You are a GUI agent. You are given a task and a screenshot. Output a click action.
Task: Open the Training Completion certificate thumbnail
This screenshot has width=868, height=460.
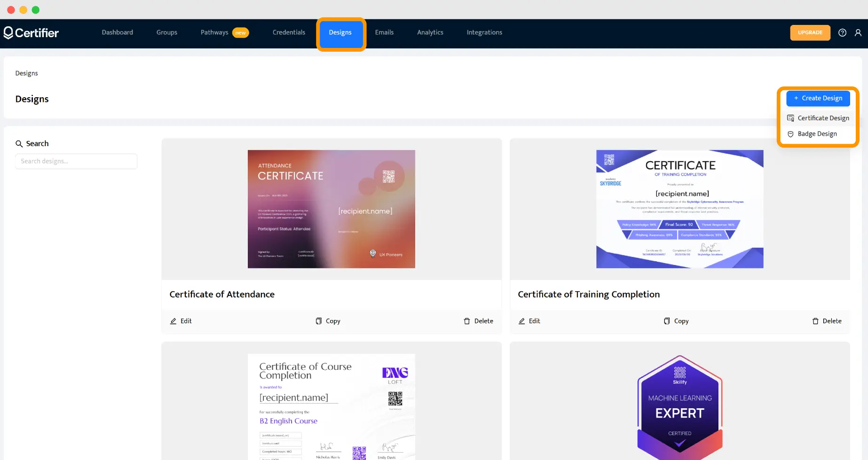(680, 209)
